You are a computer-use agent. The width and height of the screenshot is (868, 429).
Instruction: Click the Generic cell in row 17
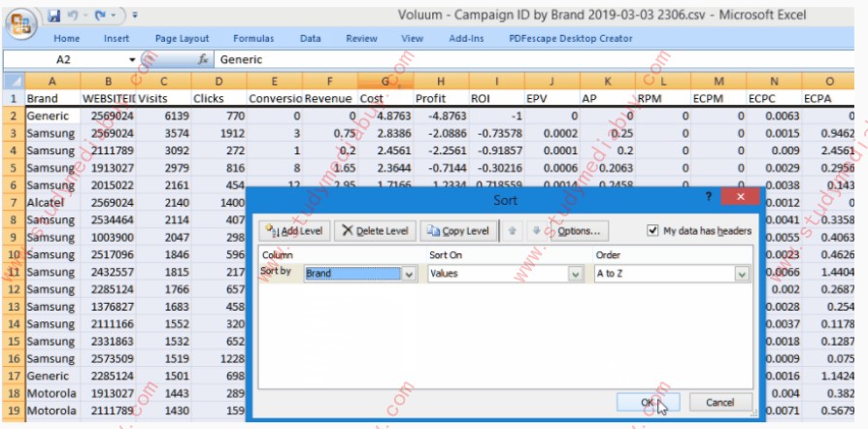52,376
